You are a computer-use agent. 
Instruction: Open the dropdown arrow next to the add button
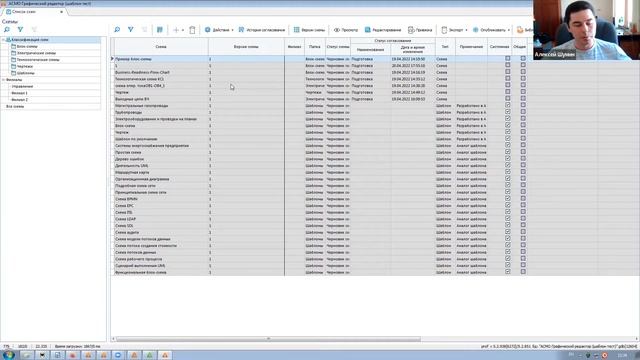point(183,30)
